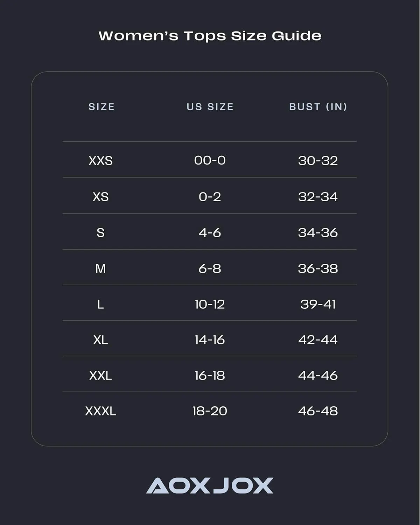Choose the M size row label
This screenshot has height=525, width=420.
point(101,269)
